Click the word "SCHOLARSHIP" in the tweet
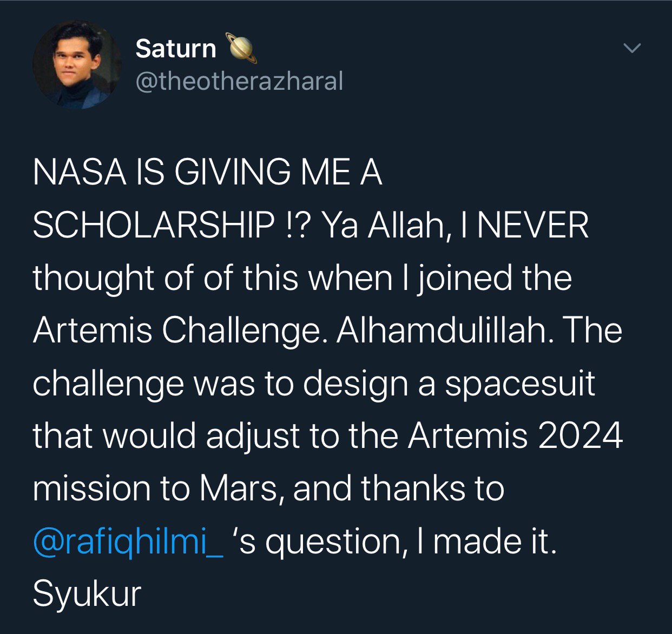The image size is (672, 634). (154, 226)
